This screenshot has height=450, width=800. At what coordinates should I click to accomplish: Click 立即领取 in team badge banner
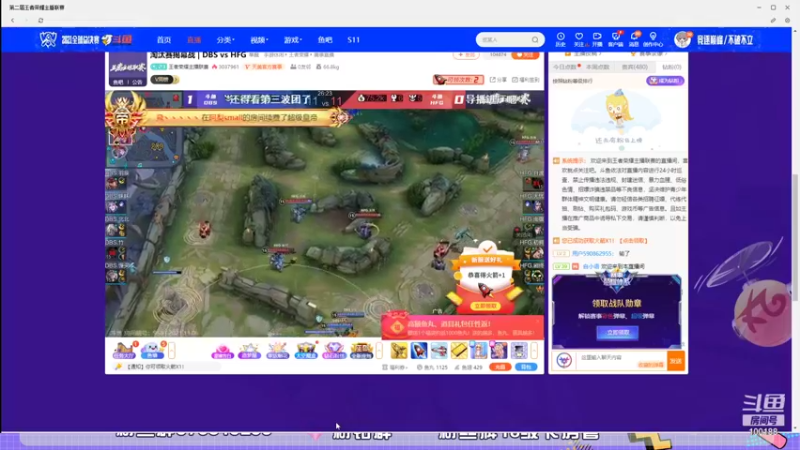coord(617,333)
